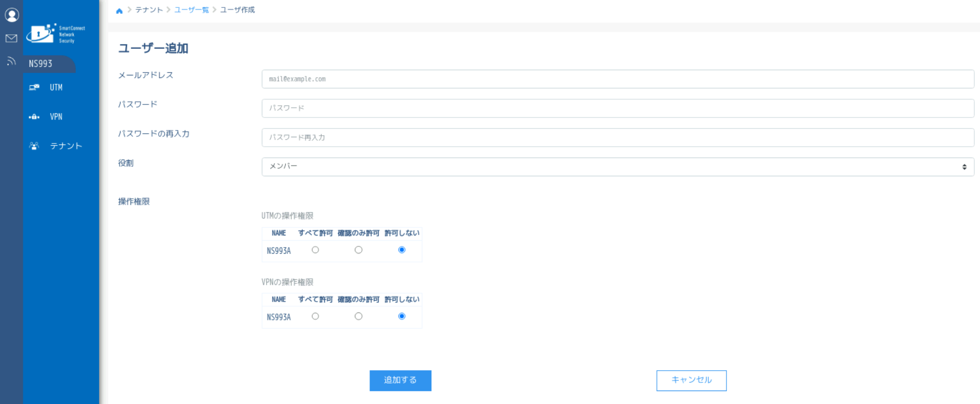Select 許可しない for VPN NS993A
This screenshot has width=980, height=404.
point(402,316)
